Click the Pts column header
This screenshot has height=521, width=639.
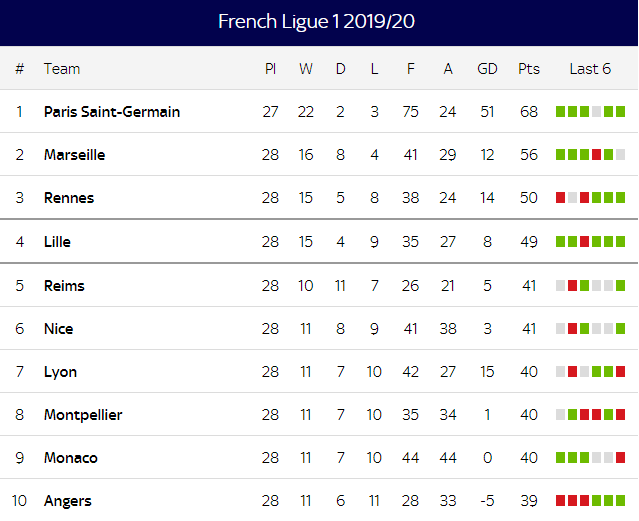coord(529,69)
